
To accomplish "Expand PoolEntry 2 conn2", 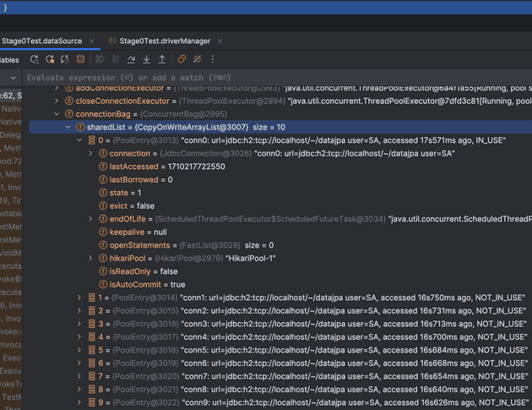I will point(79,311).
